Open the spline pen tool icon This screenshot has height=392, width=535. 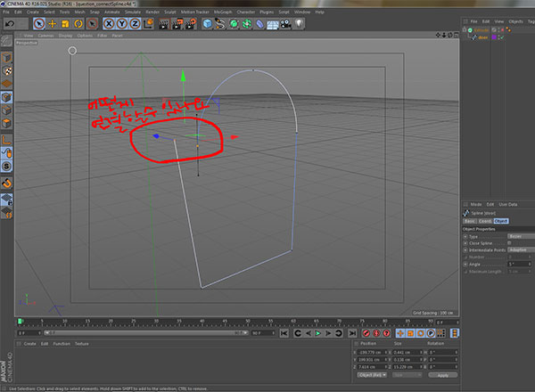click(x=220, y=24)
